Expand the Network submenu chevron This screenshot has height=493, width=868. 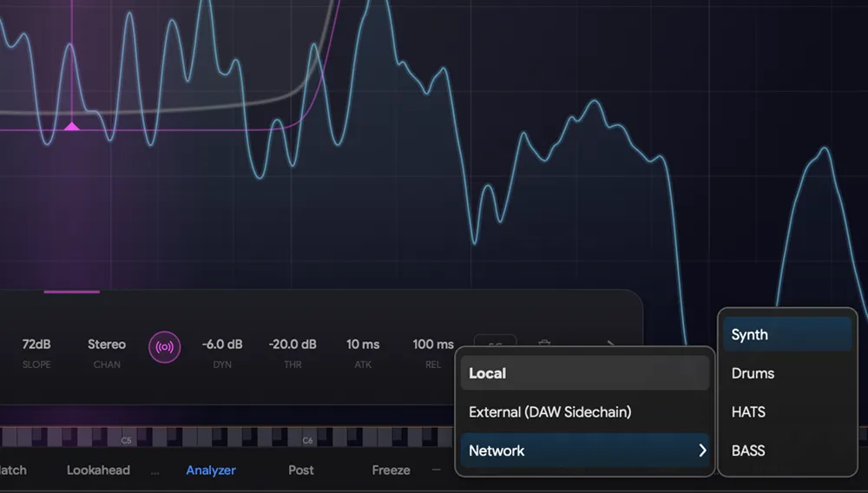coord(701,450)
